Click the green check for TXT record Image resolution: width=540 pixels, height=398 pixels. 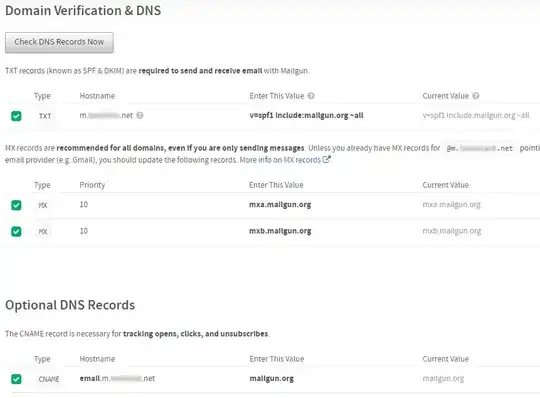coord(16,116)
